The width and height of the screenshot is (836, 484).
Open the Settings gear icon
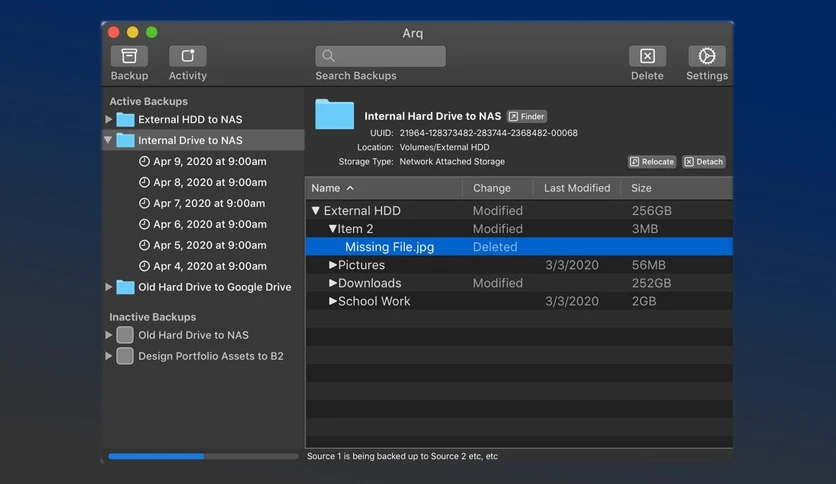pyautogui.click(x=707, y=56)
